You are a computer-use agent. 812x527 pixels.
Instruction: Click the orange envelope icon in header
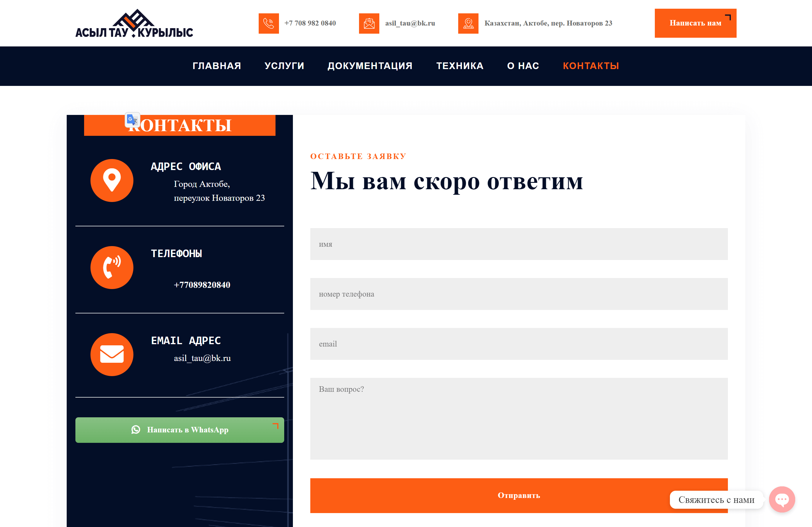pos(369,23)
